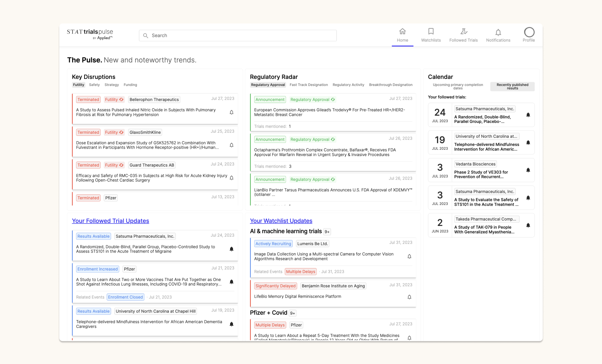Image resolution: width=602 pixels, height=364 pixels.
Task: Open the Home navigation icon
Action: pos(402,32)
